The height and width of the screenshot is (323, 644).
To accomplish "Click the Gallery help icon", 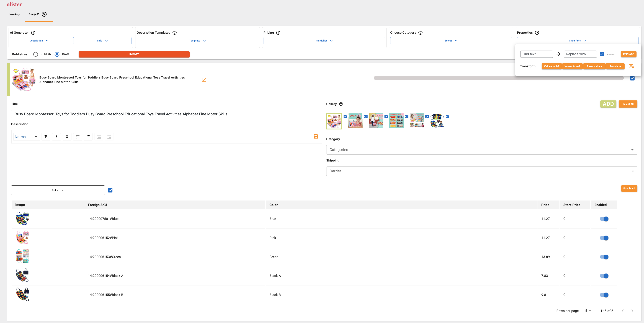I will tap(341, 104).
